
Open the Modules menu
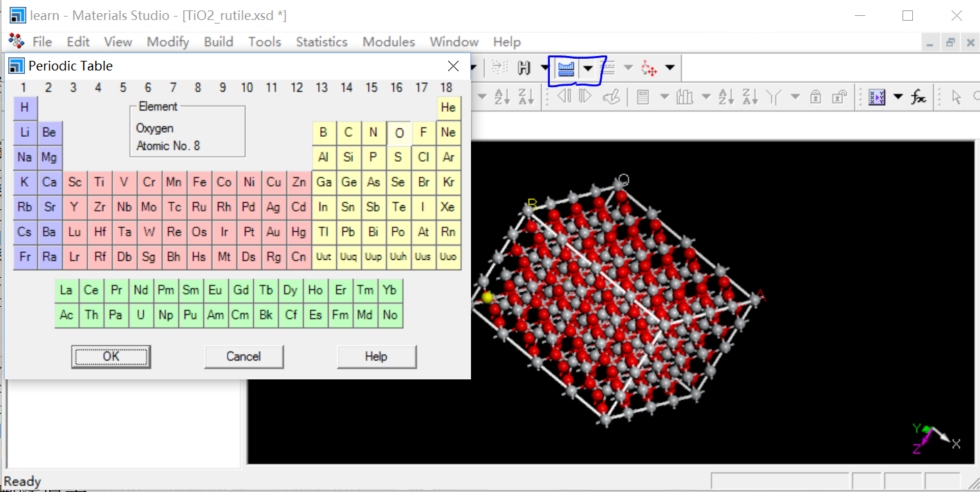(388, 41)
